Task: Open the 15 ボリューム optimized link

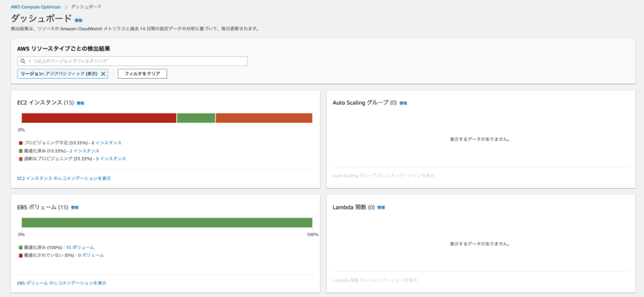Action: (80, 247)
